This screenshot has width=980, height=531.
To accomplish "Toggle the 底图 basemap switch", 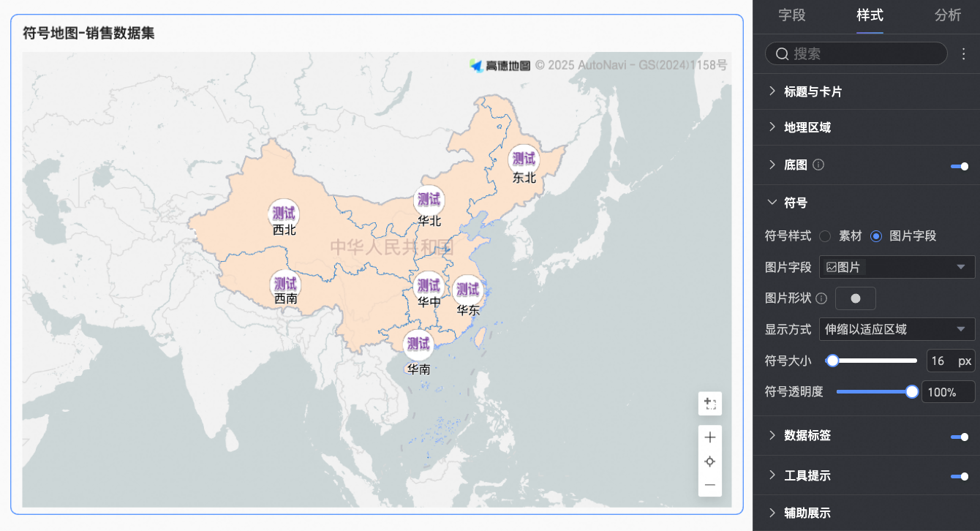I will [960, 166].
